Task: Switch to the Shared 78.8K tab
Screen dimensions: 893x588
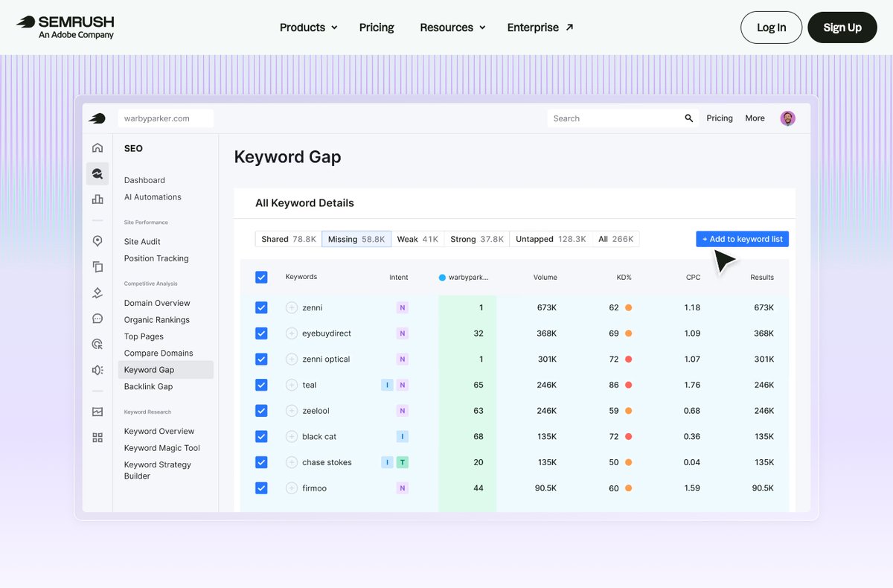Action: (289, 239)
